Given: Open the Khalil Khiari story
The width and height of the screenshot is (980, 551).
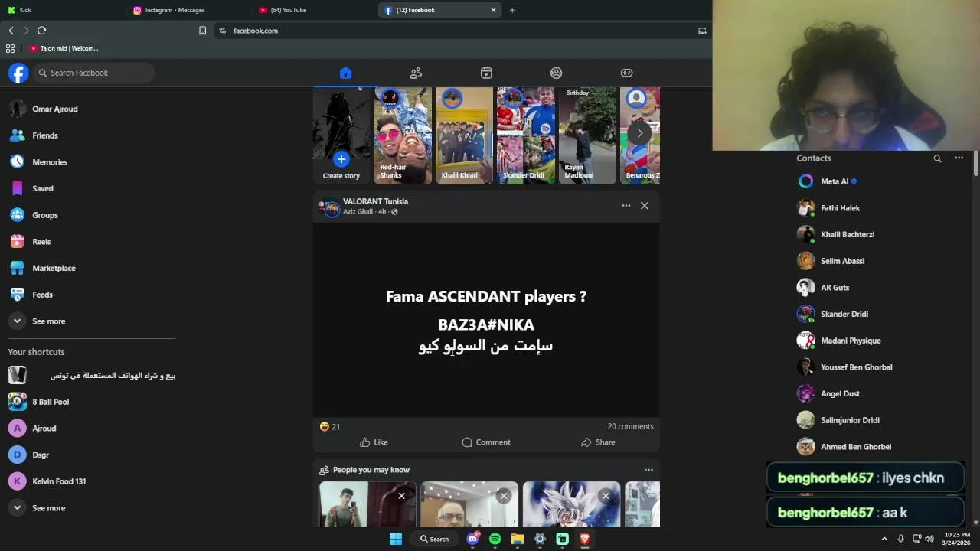Looking at the screenshot, I should point(464,135).
